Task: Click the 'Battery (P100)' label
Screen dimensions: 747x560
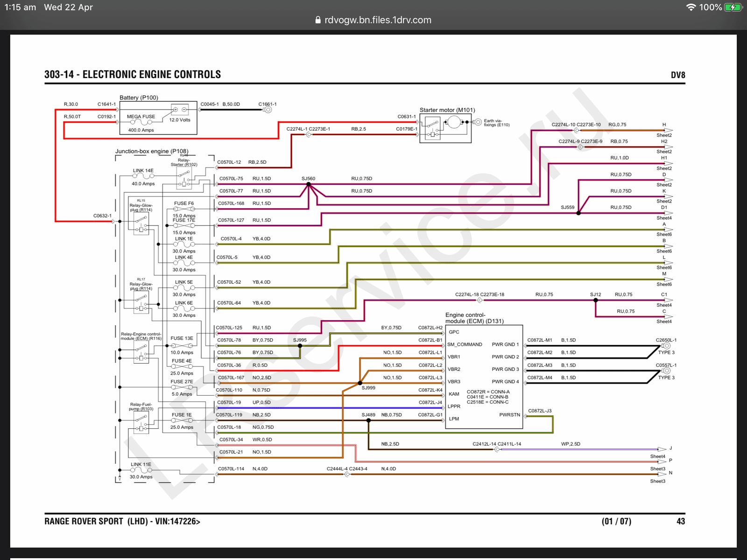Action: [139, 98]
